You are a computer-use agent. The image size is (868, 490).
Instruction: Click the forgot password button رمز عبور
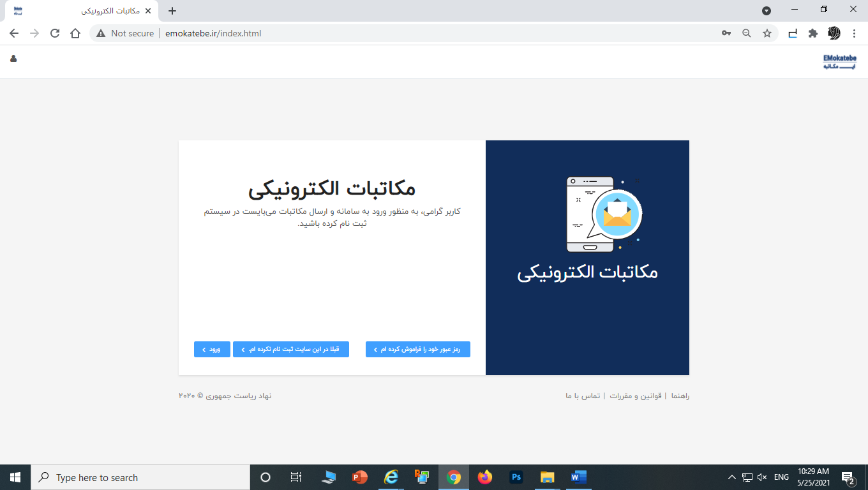[417, 350]
